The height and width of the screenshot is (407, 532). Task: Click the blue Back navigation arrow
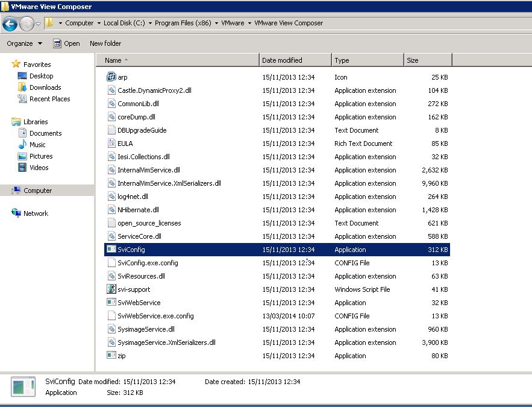point(10,24)
